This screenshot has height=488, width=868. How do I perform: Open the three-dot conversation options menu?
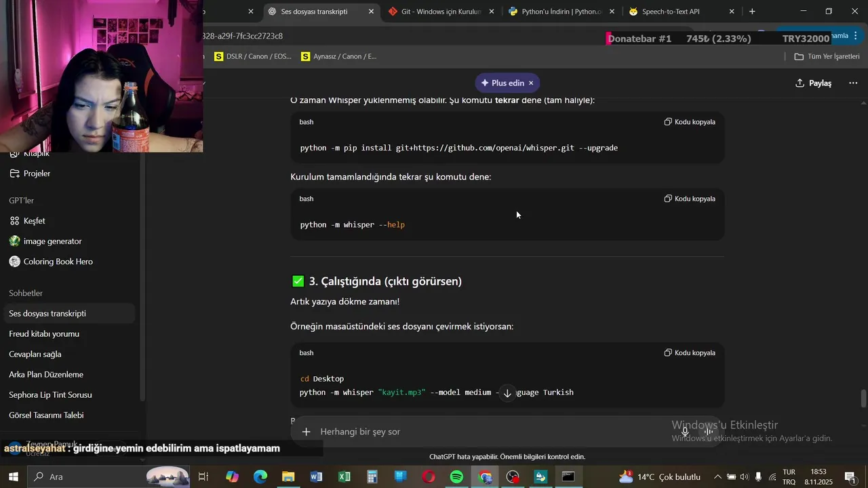pos(853,83)
